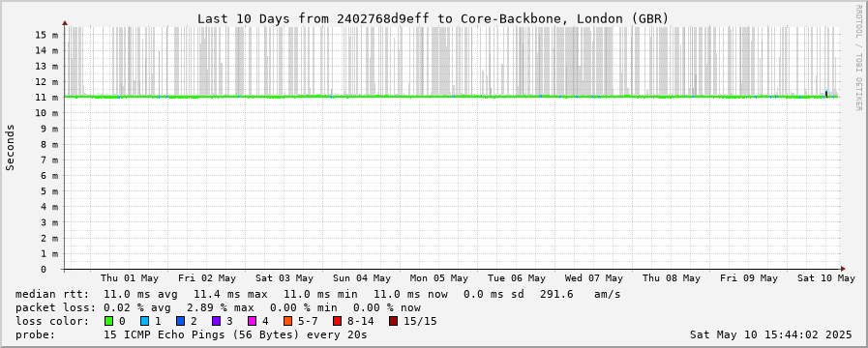Click the 'Fri 02 May' axis label
868x348 pixels.
[207, 278]
